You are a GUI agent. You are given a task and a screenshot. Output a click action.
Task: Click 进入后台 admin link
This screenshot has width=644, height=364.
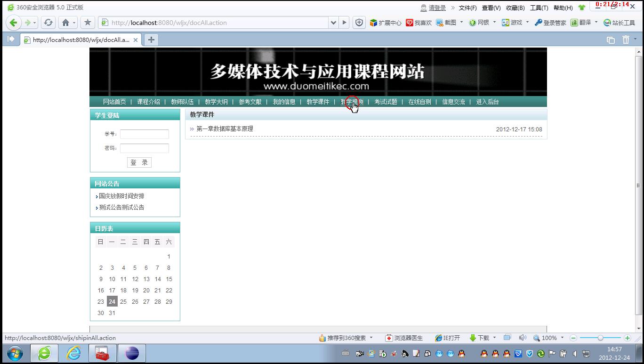[x=487, y=102]
